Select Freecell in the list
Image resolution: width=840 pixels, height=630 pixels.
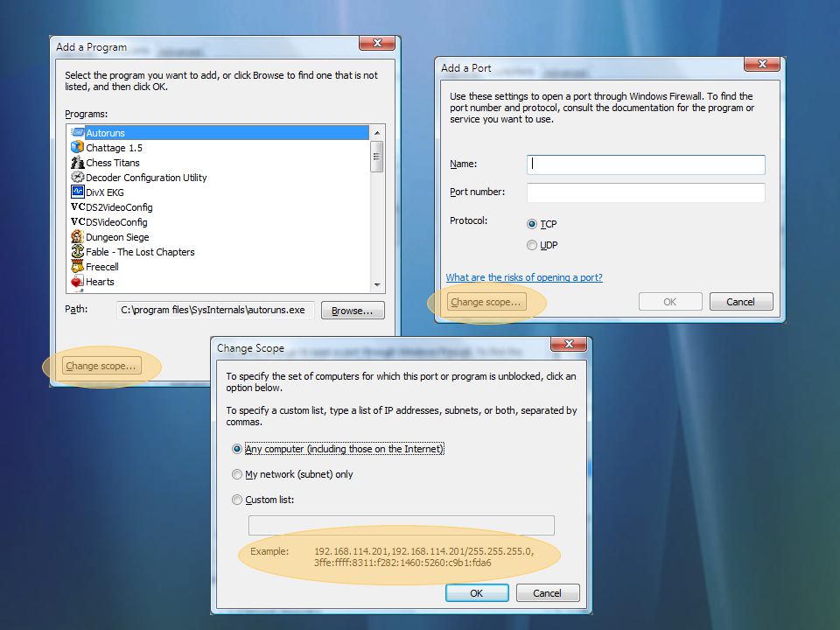click(101, 267)
